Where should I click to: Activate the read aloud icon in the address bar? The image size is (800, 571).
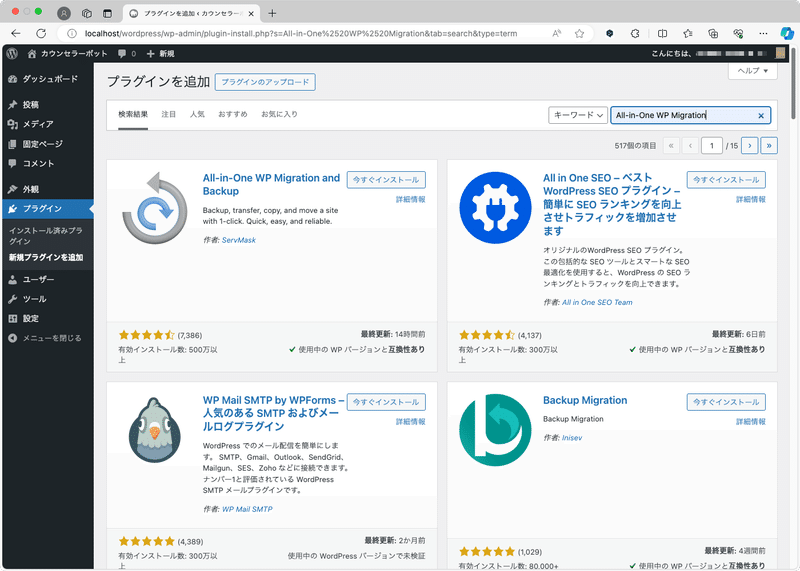[557, 34]
